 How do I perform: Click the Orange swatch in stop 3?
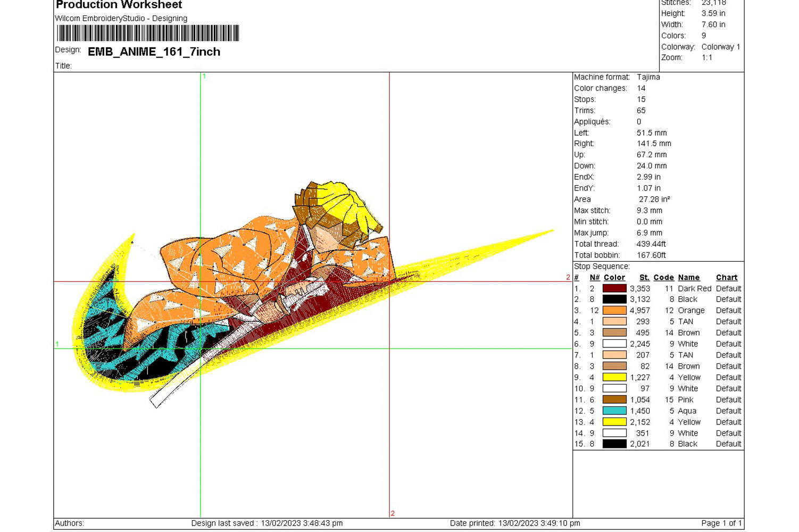(x=614, y=311)
